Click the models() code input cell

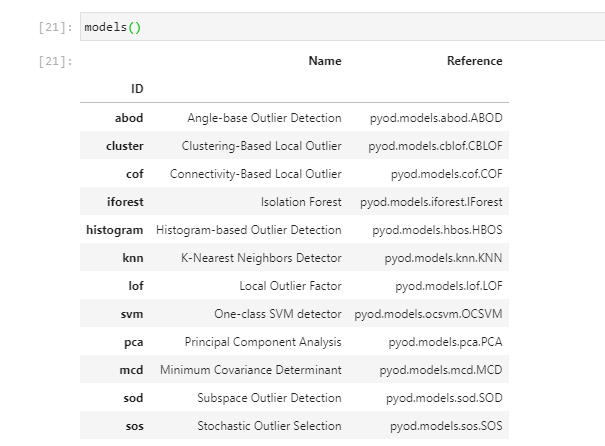[x=340, y=27]
